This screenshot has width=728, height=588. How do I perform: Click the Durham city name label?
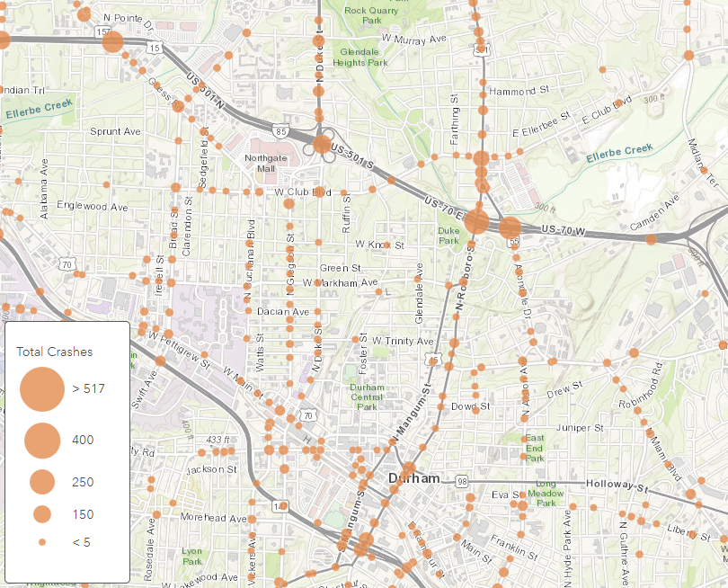pyautogui.click(x=414, y=478)
